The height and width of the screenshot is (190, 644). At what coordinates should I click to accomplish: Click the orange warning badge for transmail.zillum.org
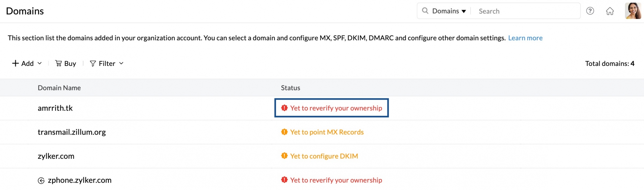click(x=285, y=132)
